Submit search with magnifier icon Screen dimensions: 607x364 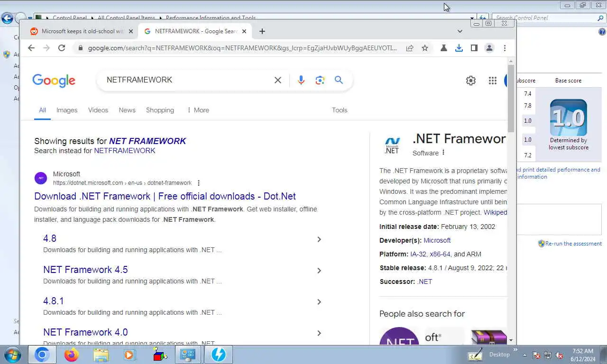click(x=339, y=80)
